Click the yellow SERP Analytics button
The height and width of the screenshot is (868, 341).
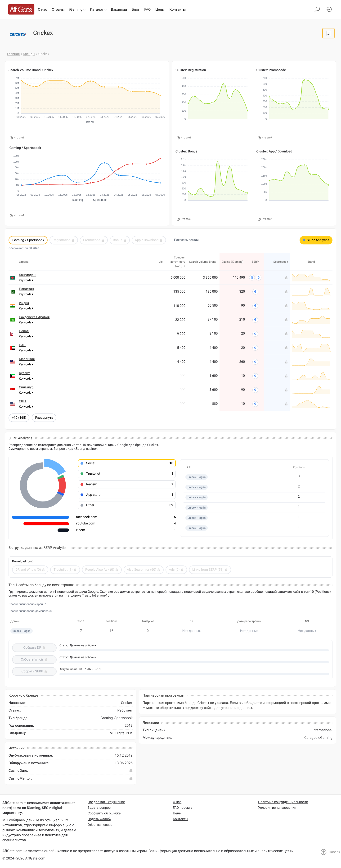coord(316,240)
